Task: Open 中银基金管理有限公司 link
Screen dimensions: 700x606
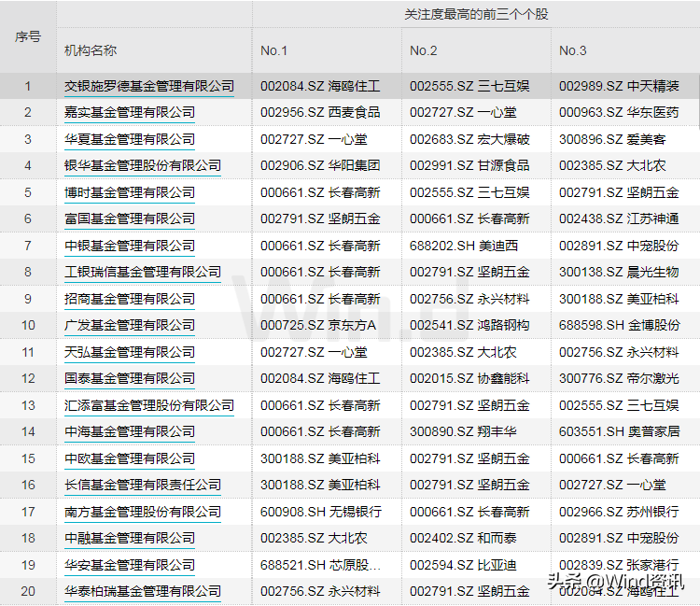Action: tap(130, 246)
